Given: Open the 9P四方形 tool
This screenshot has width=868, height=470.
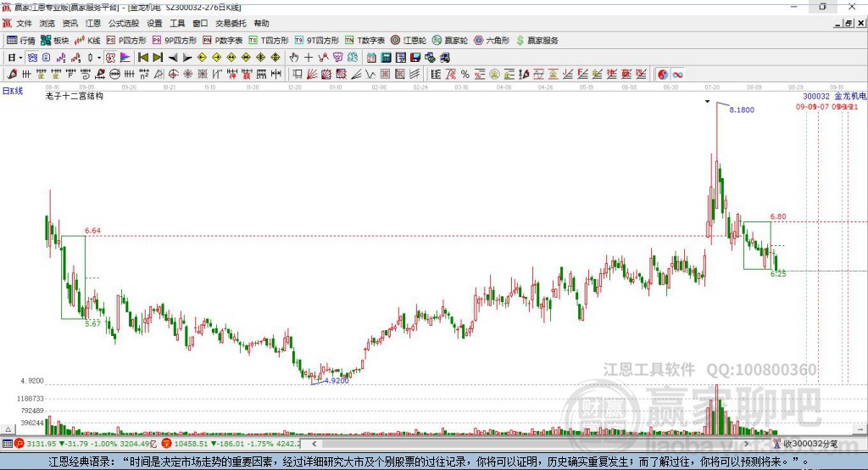Looking at the screenshot, I should point(175,41).
